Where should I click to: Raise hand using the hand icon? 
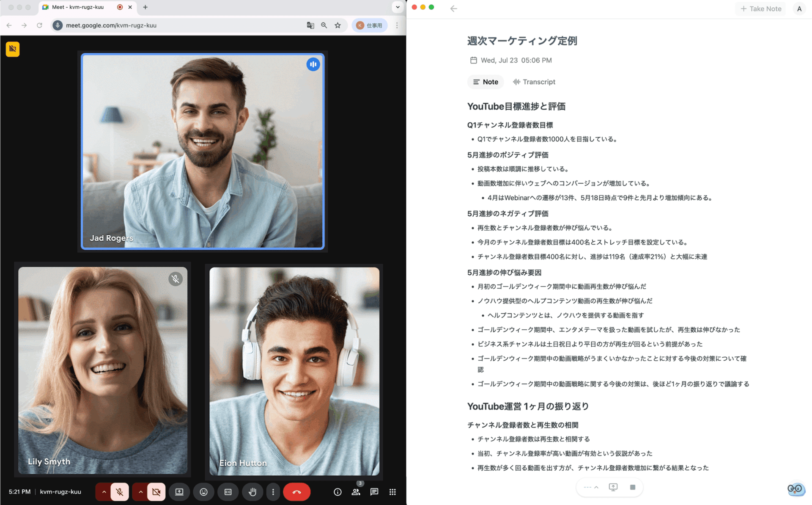(252, 492)
